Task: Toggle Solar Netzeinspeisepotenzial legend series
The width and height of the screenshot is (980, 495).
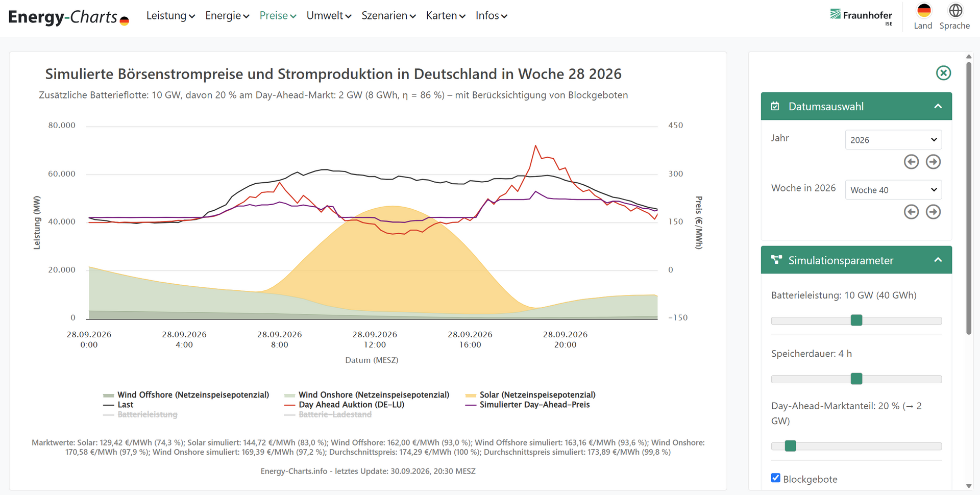Action: coord(530,395)
